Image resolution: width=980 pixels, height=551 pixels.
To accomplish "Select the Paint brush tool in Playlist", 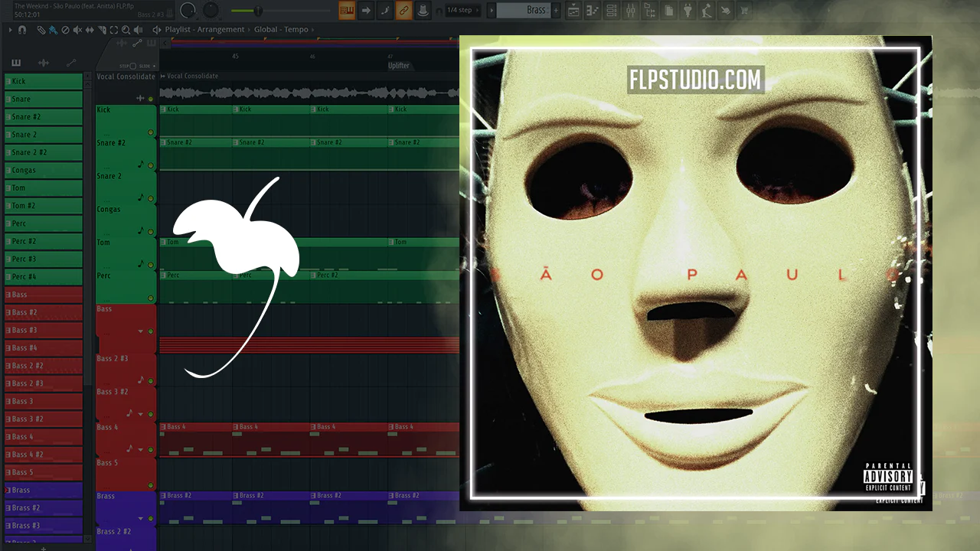I will click(x=53, y=30).
